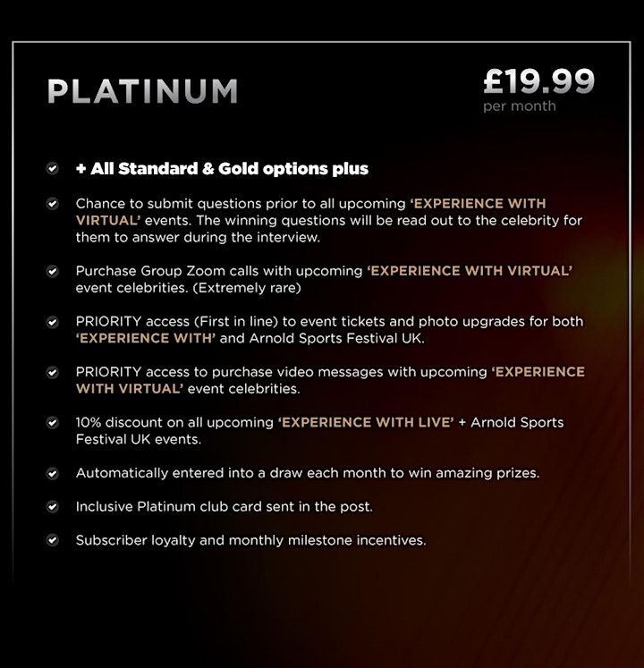Click checkmark beside PRIORITY video messages item
Image resolution: width=644 pixels, height=668 pixels.
53,372
